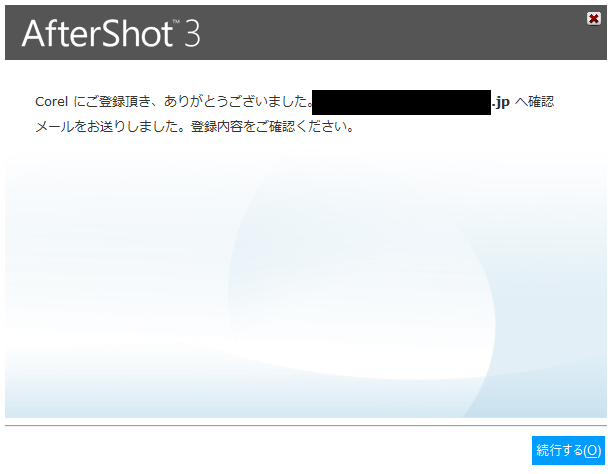Click the bold .jp email suffix
This screenshot has width=612, height=474.
(501, 102)
